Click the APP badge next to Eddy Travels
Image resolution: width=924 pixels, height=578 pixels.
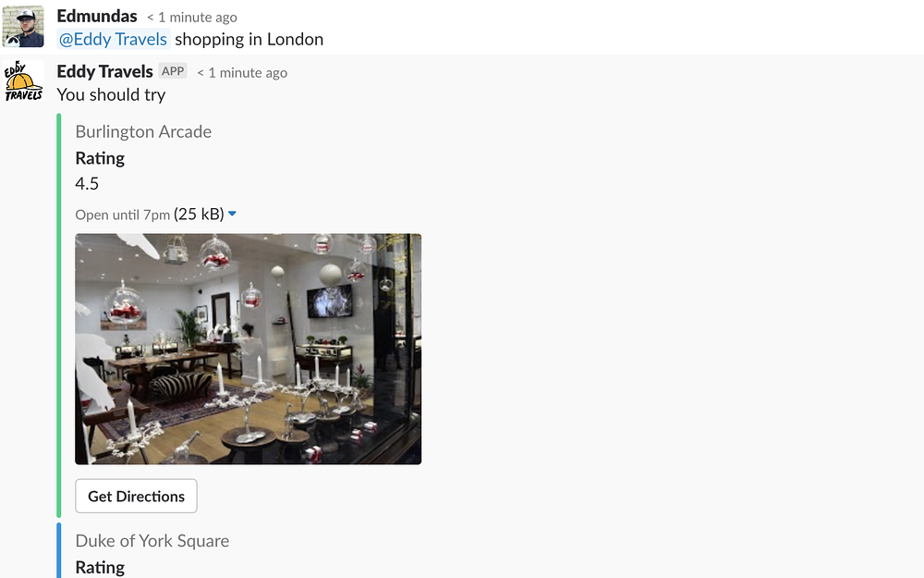coord(173,71)
